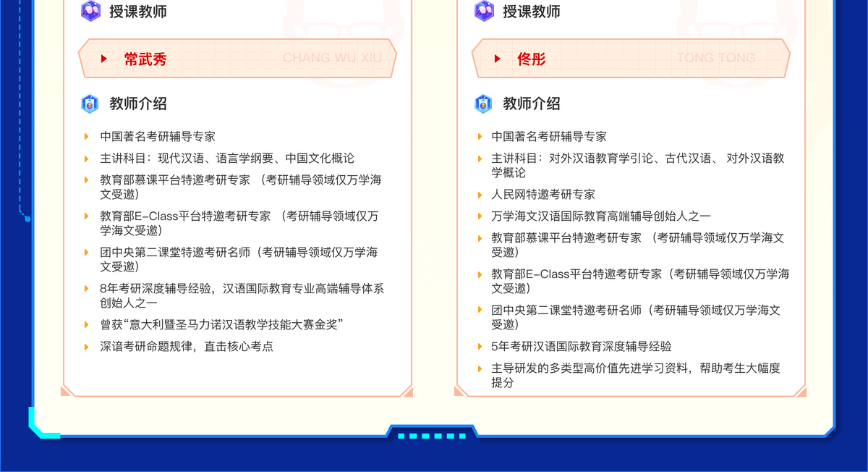Select the 教师介绍 heading in 常武秀's card
Viewport: 868px width, 472px height.
coord(138,104)
